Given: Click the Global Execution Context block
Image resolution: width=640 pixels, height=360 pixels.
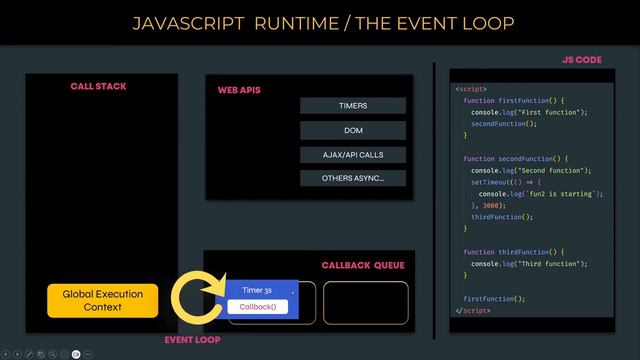Looking at the screenshot, I should coord(103,300).
